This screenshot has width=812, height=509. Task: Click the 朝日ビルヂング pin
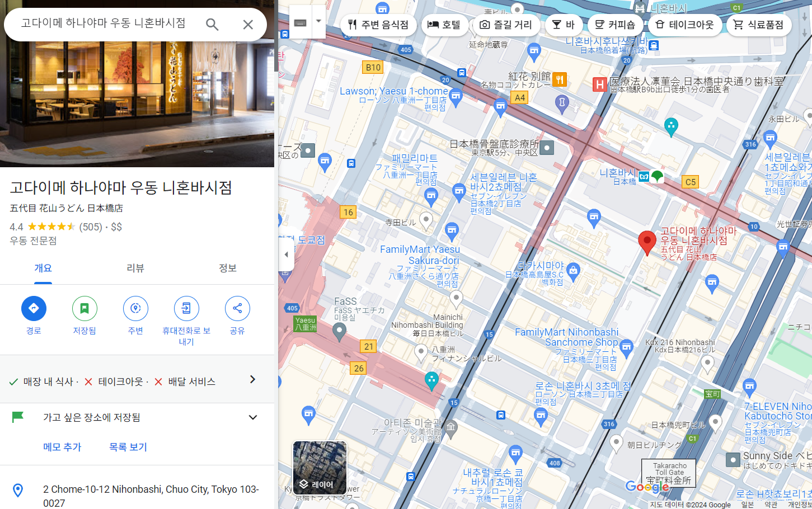616,444
